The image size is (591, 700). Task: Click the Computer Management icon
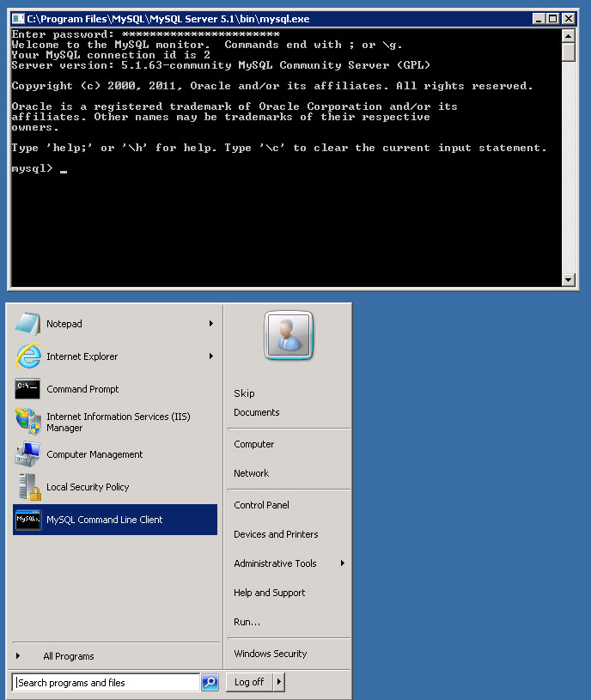pyautogui.click(x=27, y=454)
